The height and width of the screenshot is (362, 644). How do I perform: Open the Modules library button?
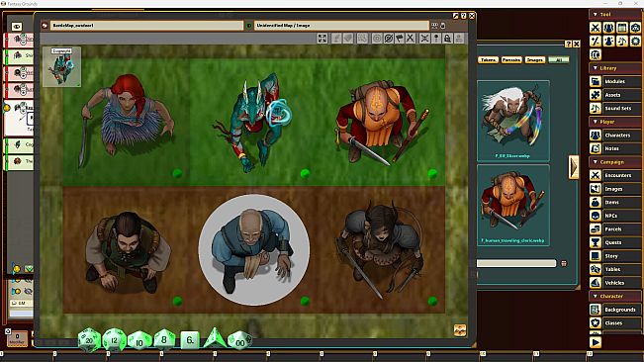point(622,81)
